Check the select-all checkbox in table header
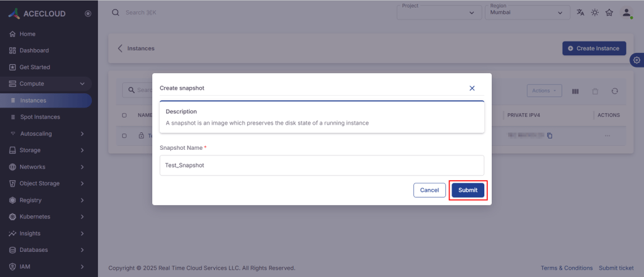The height and width of the screenshot is (277, 644). [124, 115]
